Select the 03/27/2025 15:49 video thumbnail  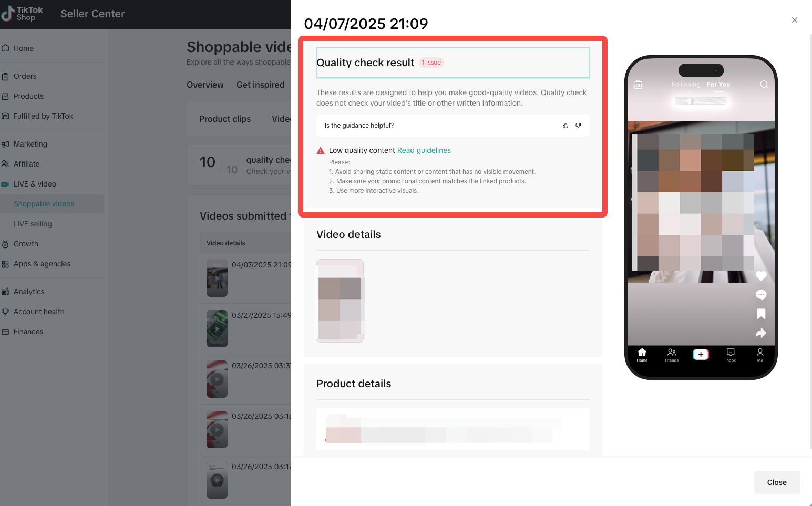pos(217,328)
